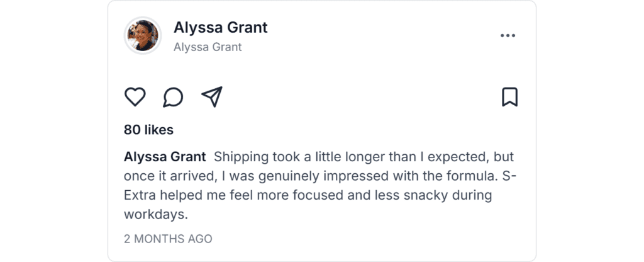The image size is (644, 262).
Task: Share the post with the paper plane icon
Action: pos(212,97)
